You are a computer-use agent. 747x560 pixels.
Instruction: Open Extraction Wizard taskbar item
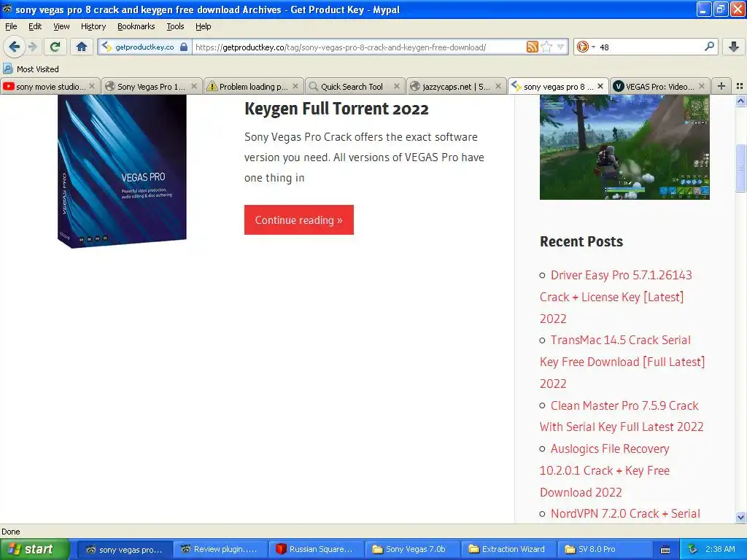tap(507, 549)
